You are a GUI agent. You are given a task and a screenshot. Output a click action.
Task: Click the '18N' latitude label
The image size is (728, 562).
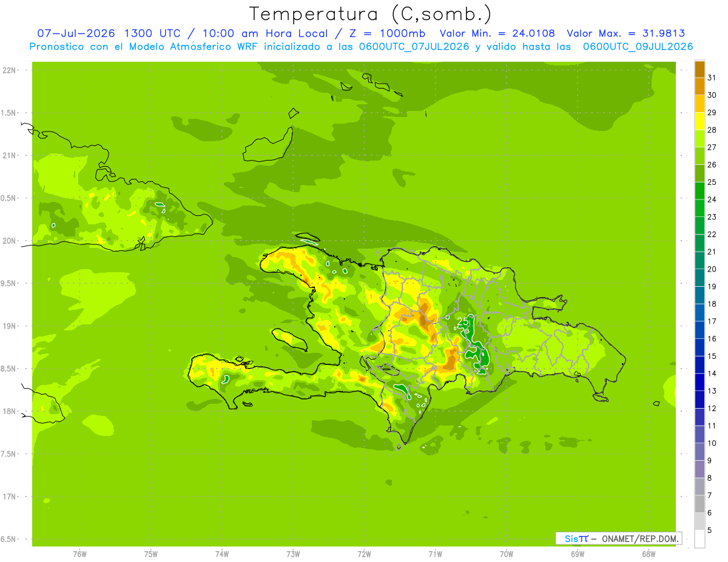coord(10,411)
